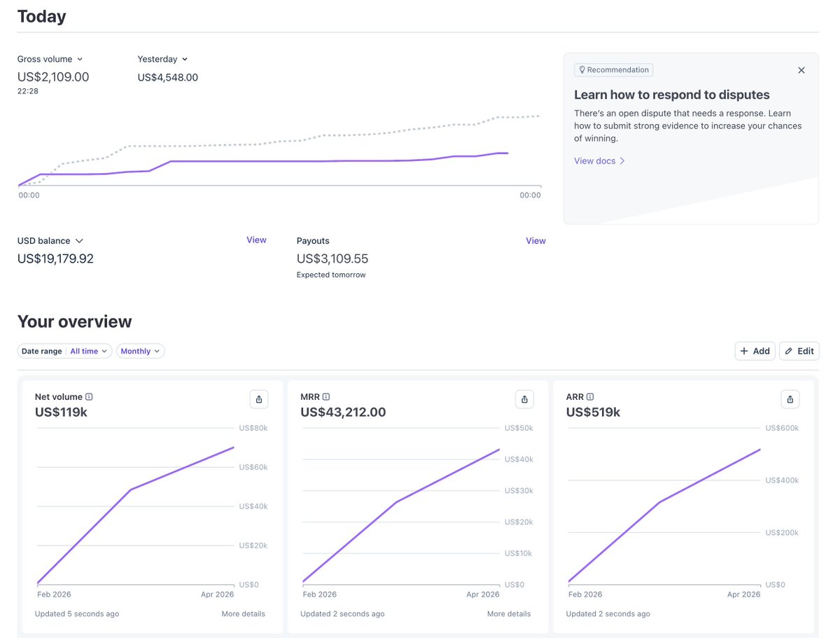This screenshot has width=840, height=638.
Task: Click the lightbulb Recommendation badge
Action: tap(613, 70)
